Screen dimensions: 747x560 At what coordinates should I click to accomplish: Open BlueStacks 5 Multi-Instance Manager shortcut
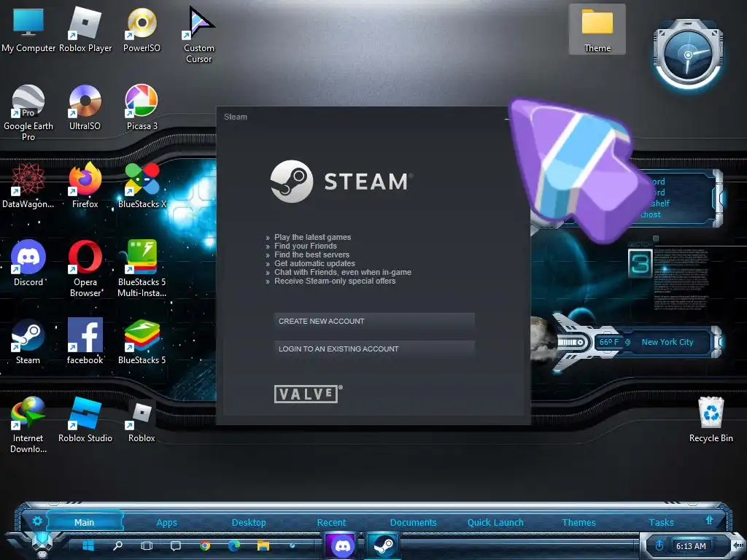click(142, 269)
